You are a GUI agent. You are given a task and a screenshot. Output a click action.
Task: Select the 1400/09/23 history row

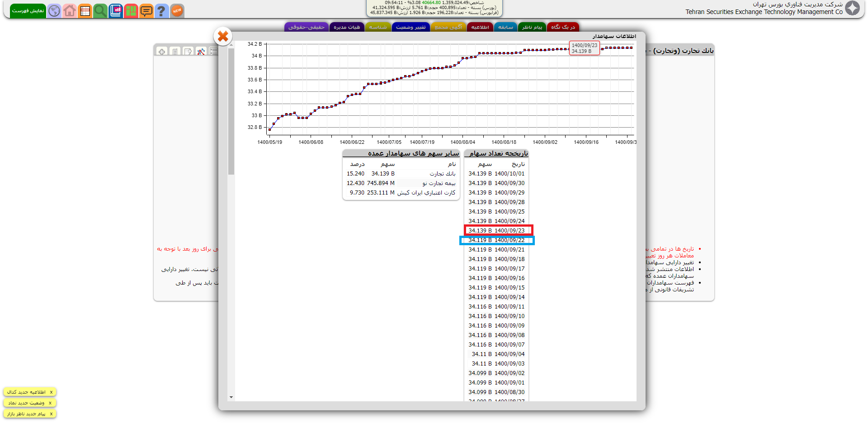pyautogui.click(x=496, y=231)
